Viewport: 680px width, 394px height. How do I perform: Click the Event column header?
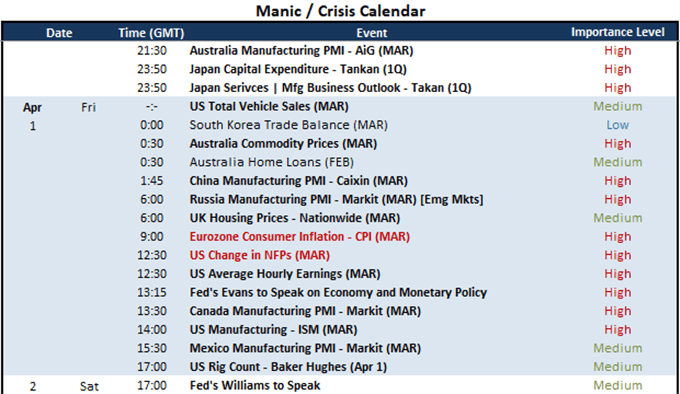click(372, 33)
